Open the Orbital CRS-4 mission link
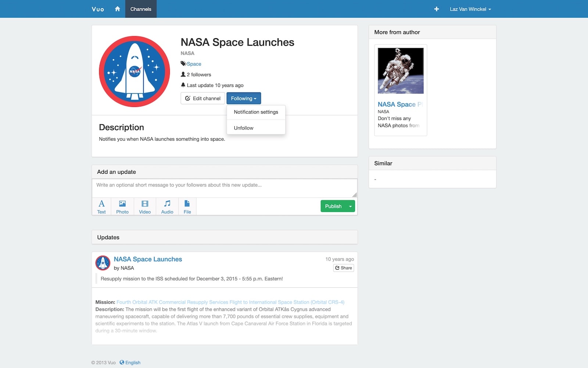 [x=230, y=302]
